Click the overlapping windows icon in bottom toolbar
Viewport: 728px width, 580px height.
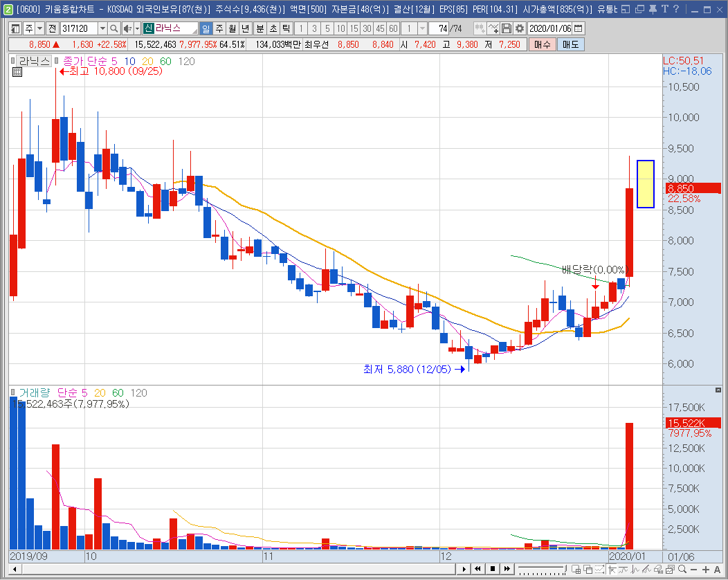point(588,569)
